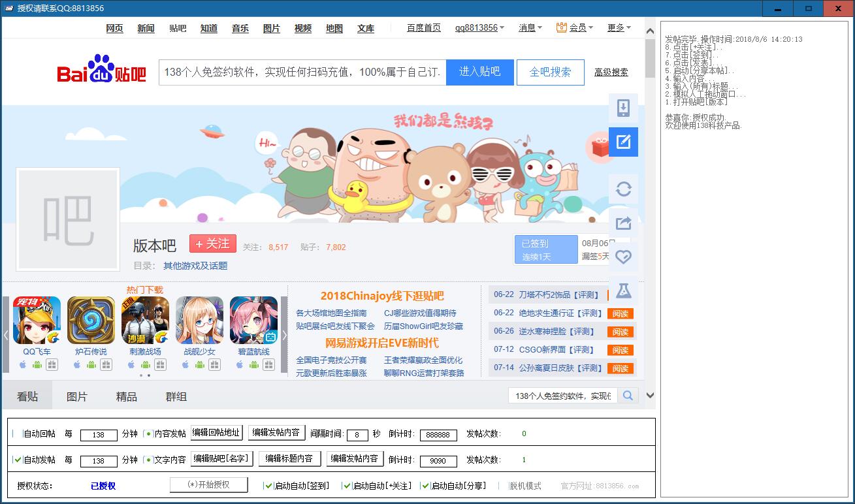Viewport: 855px width, 504px height.
Task: Switch to the 群组 tab
Action: coord(176,396)
